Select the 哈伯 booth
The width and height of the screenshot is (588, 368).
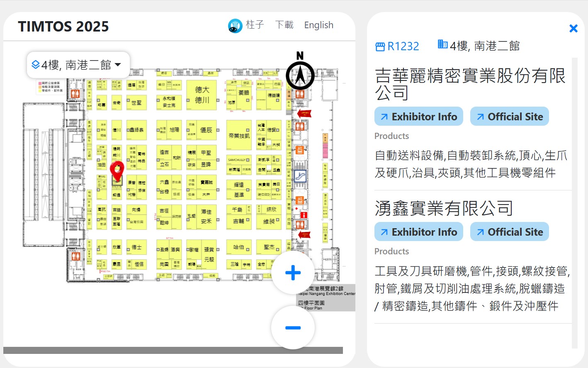(239, 247)
